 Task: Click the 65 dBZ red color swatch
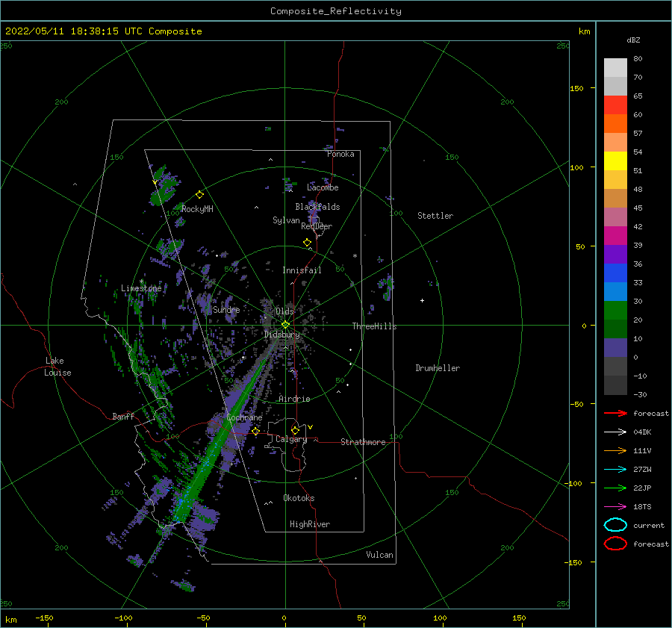(615, 105)
